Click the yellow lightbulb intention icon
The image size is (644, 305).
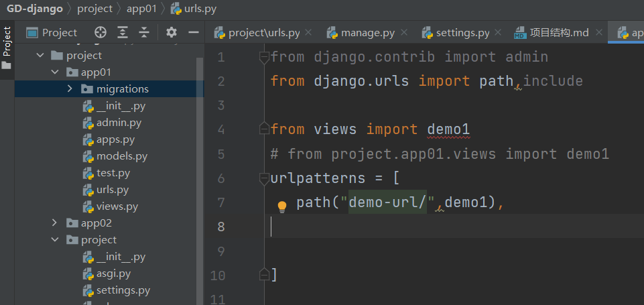pyautogui.click(x=282, y=206)
